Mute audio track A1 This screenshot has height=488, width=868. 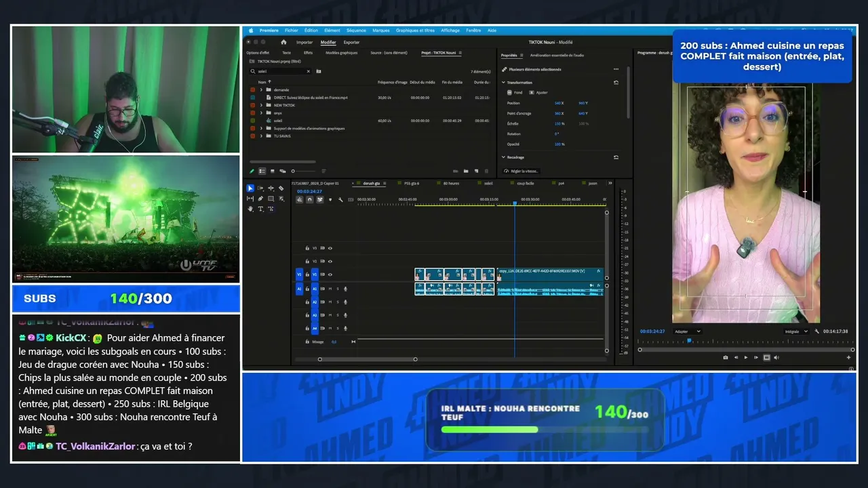(330, 289)
